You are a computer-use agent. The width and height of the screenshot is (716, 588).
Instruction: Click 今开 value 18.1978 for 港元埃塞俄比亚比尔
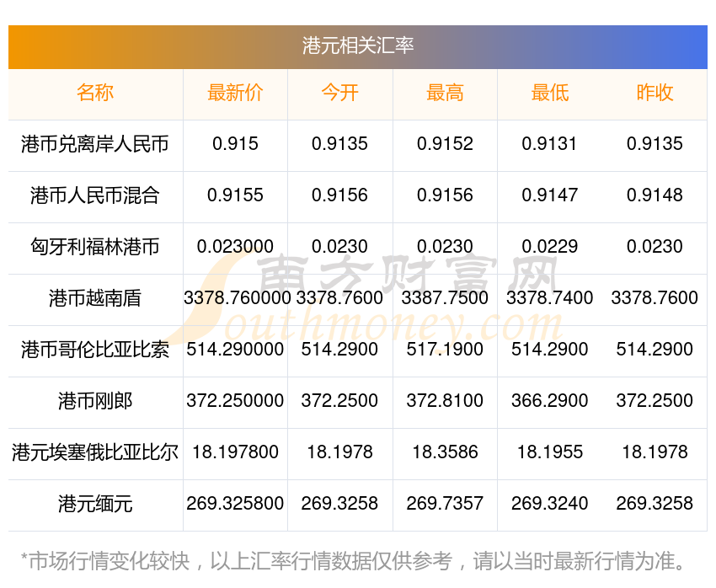[339, 452]
